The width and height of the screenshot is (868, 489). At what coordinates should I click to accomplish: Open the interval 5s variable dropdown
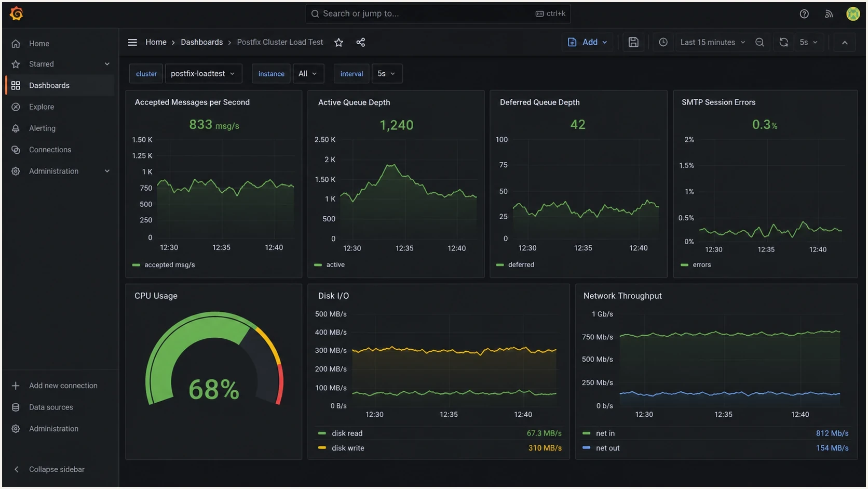[387, 74]
